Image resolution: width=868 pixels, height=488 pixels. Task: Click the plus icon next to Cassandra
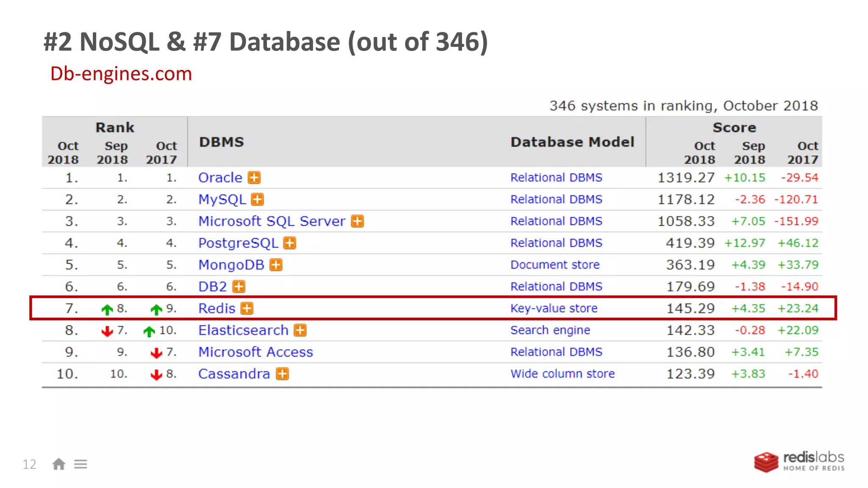282,374
